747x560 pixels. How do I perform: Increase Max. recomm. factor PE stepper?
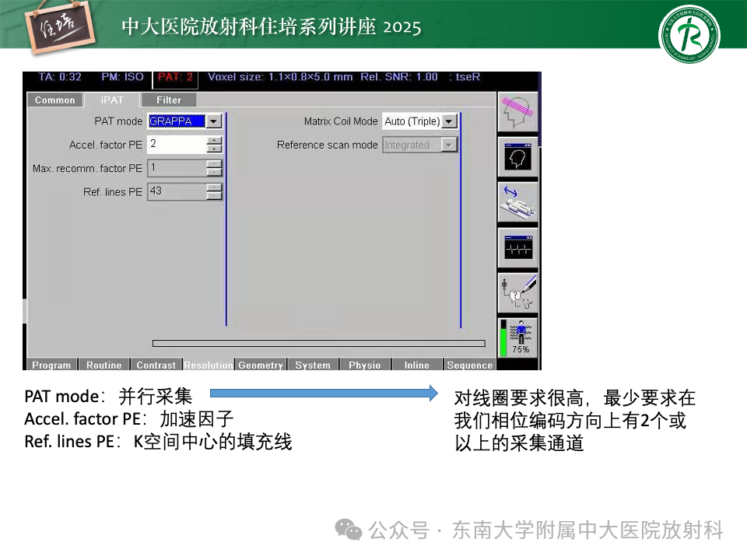click(215, 164)
